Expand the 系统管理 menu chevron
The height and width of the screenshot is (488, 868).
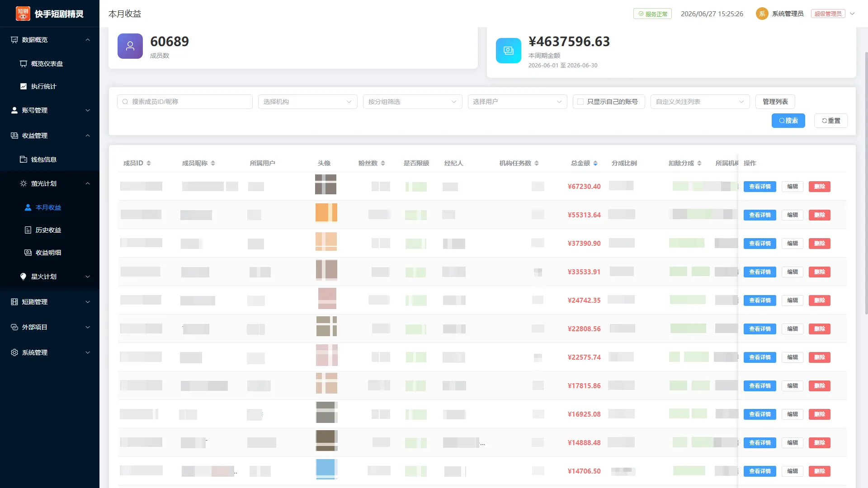pos(88,352)
